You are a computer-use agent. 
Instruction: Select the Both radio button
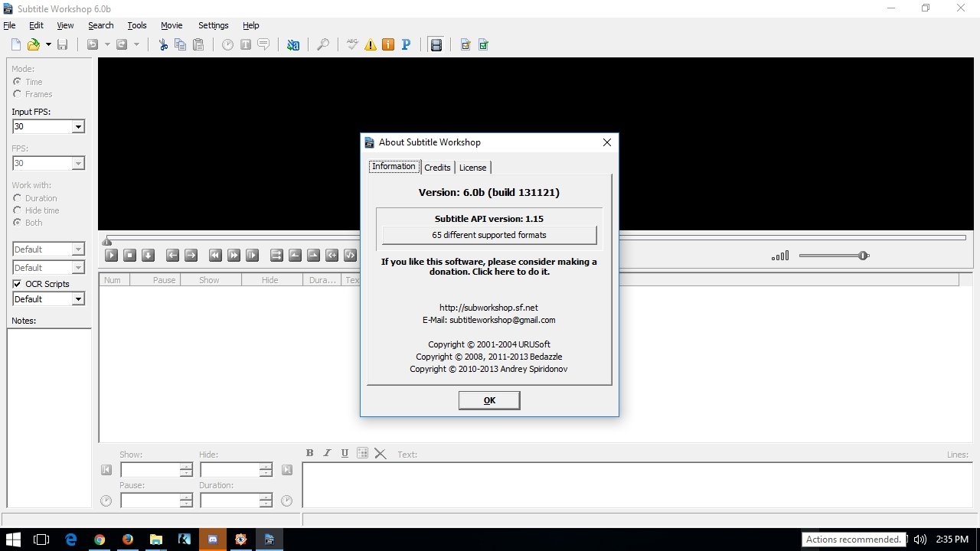pos(17,222)
